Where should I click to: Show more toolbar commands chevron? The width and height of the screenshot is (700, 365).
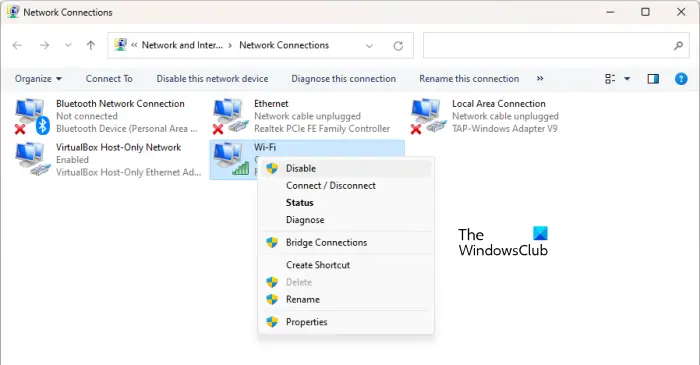540,79
